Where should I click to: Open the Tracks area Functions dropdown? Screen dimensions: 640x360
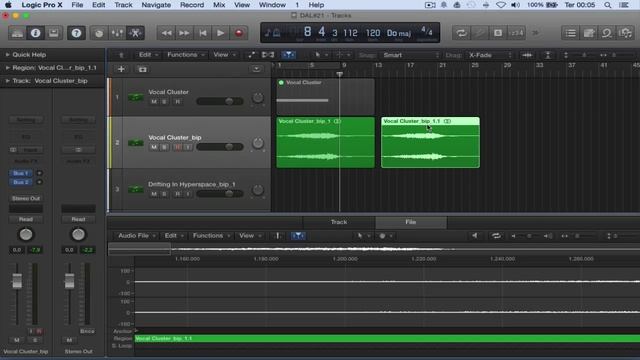coord(186,55)
